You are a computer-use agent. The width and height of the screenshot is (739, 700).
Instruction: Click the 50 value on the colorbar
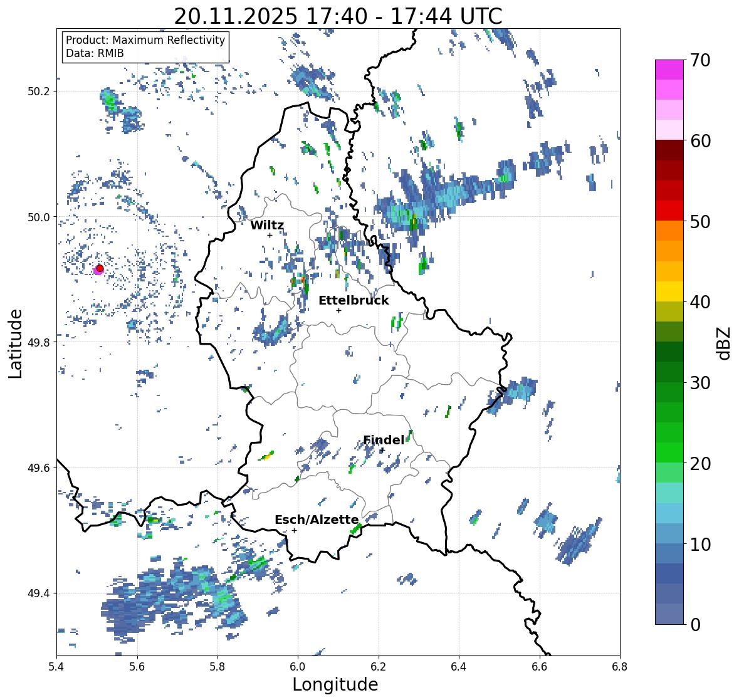pos(700,221)
